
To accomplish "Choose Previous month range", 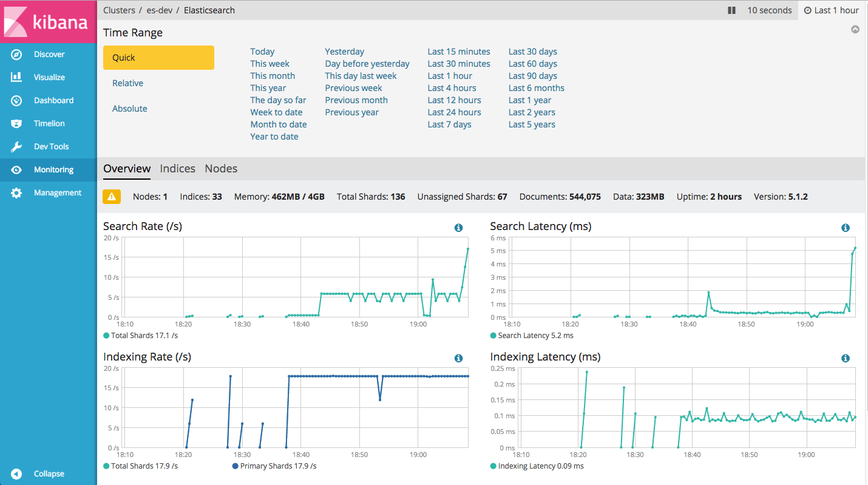I will point(356,100).
